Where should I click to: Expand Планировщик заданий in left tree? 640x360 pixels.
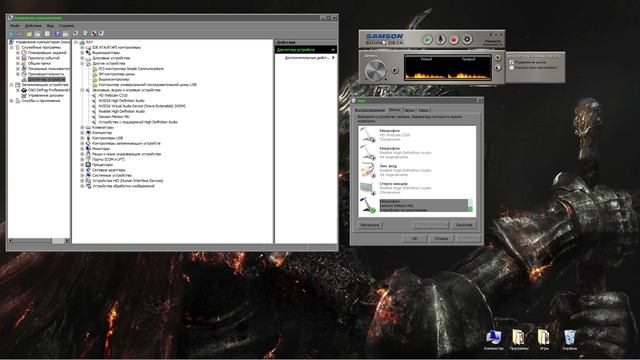tap(18, 53)
